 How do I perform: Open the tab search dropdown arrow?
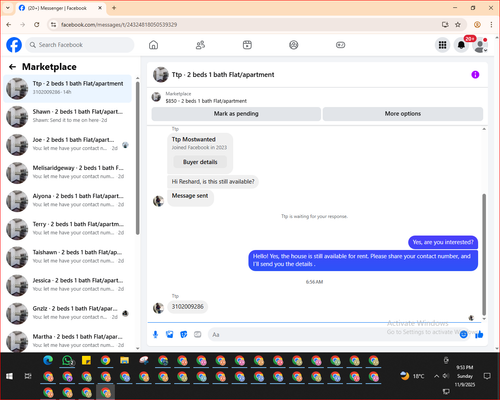coord(8,8)
